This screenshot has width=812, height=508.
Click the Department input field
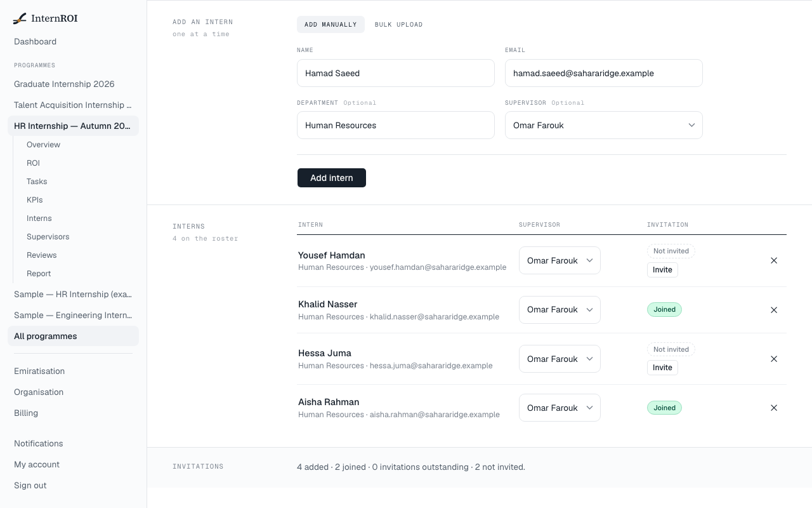pyautogui.click(x=396, y=125)
